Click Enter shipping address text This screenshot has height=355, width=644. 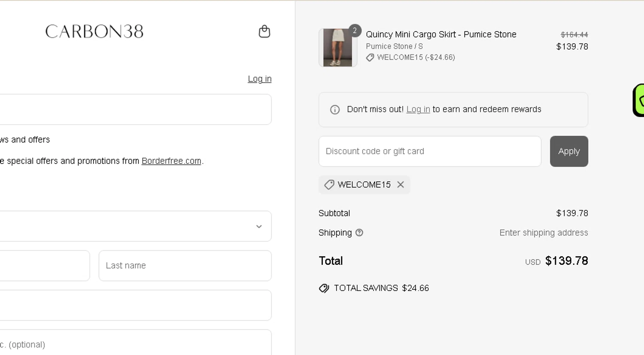click(544, 233)
